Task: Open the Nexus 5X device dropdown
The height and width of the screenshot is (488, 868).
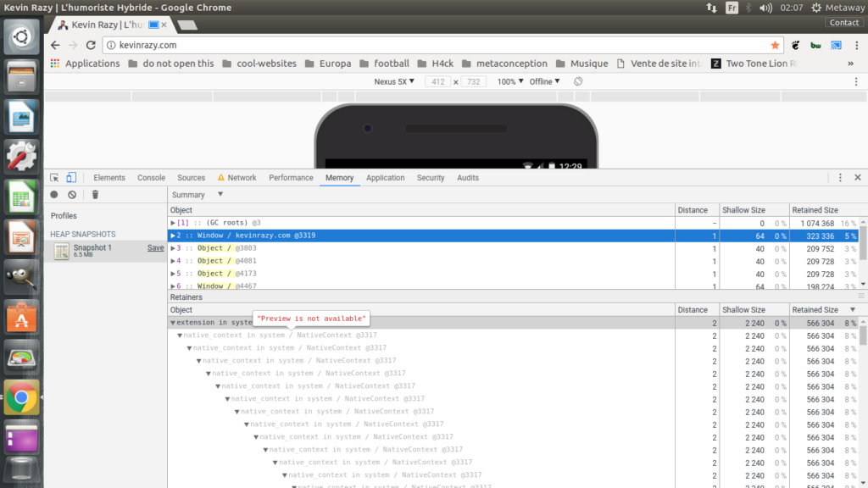Action: point(394,81)
